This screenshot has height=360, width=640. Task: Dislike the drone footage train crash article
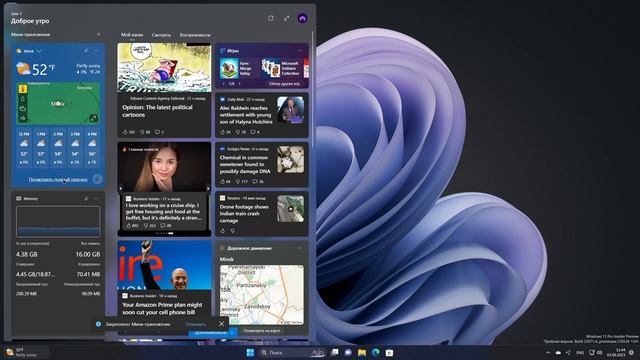click(233, 231)
